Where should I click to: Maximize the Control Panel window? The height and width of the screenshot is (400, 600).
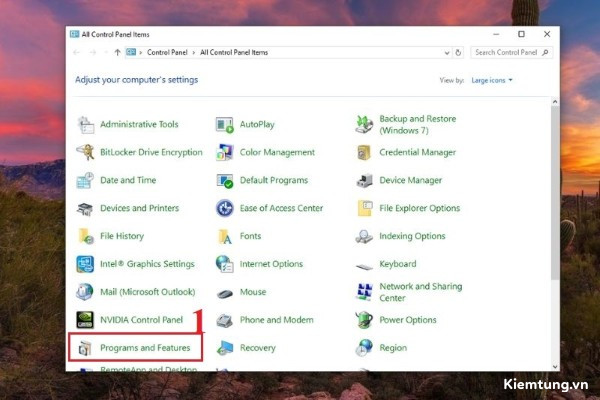[521, 34]
